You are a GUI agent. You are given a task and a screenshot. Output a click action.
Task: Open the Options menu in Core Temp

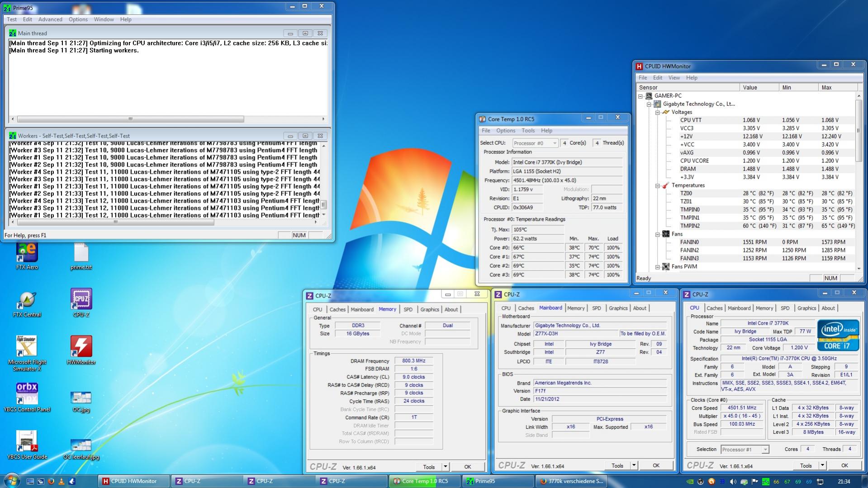click(506, 131)
